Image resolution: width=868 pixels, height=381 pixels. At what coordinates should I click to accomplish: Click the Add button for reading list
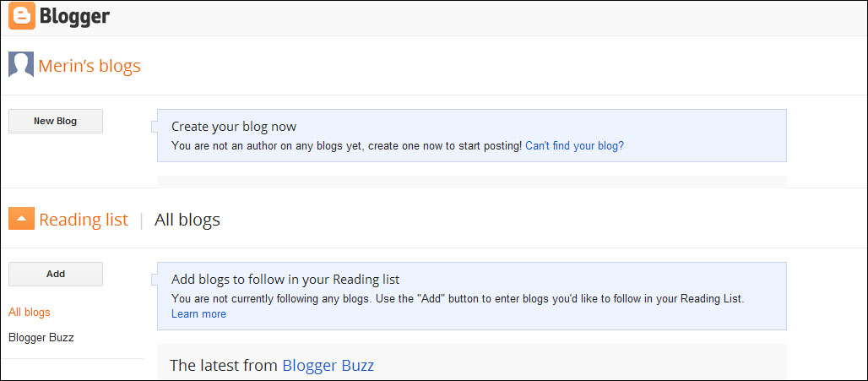point(56,274)
